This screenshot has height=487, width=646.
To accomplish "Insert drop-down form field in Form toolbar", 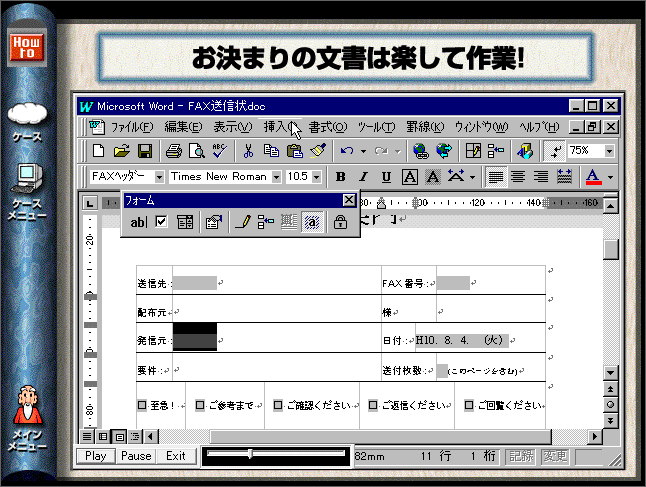I will coord(185,222).
